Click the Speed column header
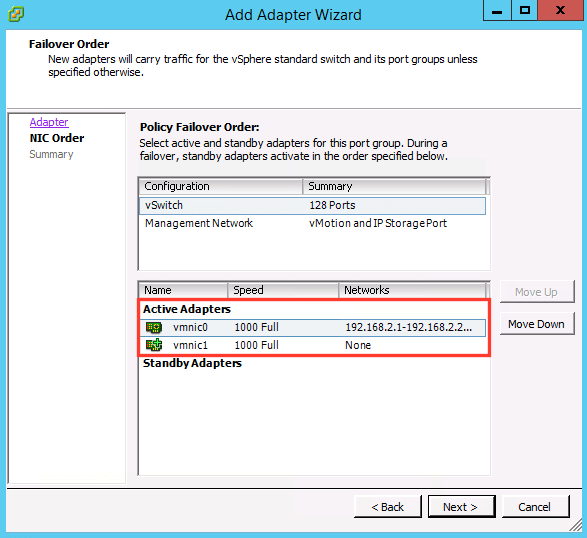 pyautogui.click(x=283, y=290)
